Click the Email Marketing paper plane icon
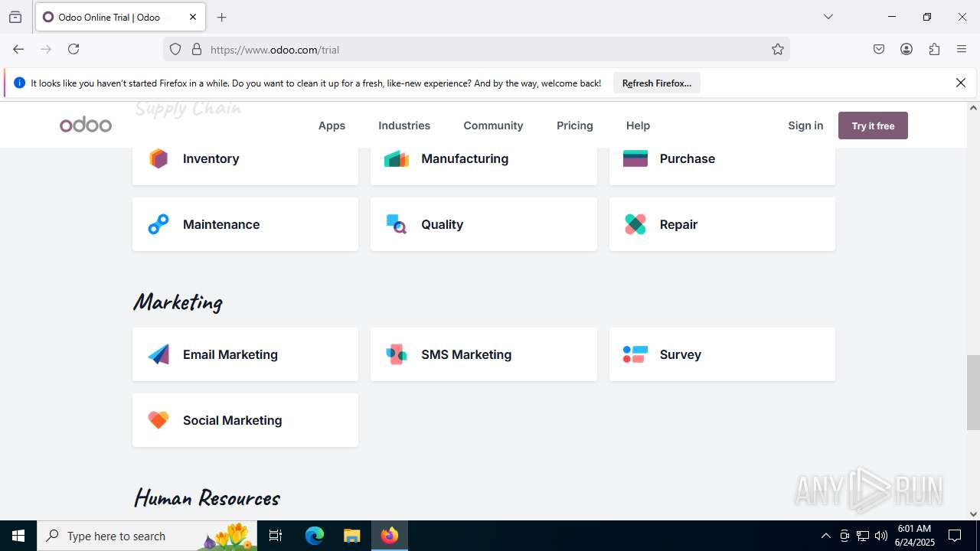The width and height of the screenshot is (980, 551). coord(158,354)
